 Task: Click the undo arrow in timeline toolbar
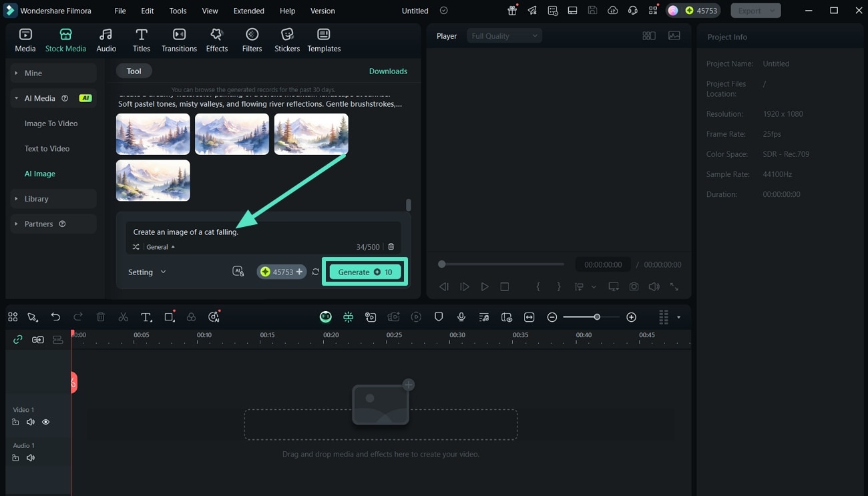point(55,317)
